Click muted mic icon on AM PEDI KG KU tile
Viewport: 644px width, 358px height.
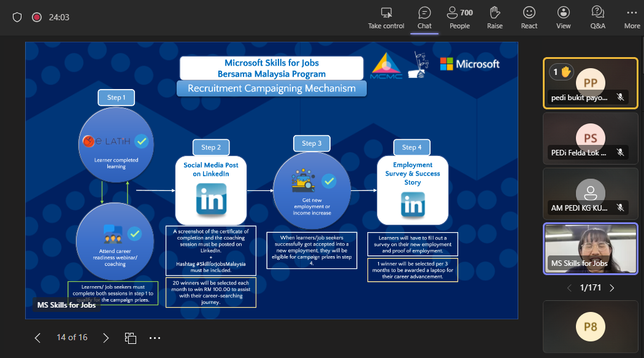pyautogui.click(x=621, y=208)
